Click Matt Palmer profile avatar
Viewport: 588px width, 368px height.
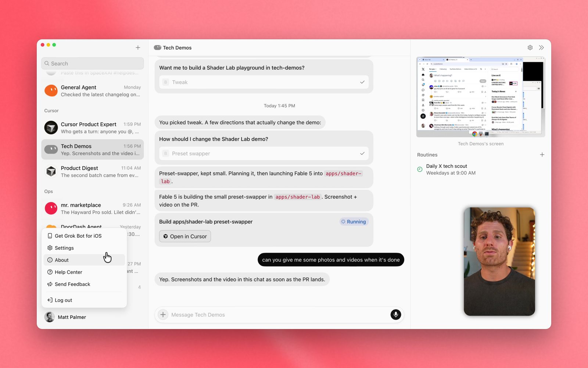[x=50, y=317]
